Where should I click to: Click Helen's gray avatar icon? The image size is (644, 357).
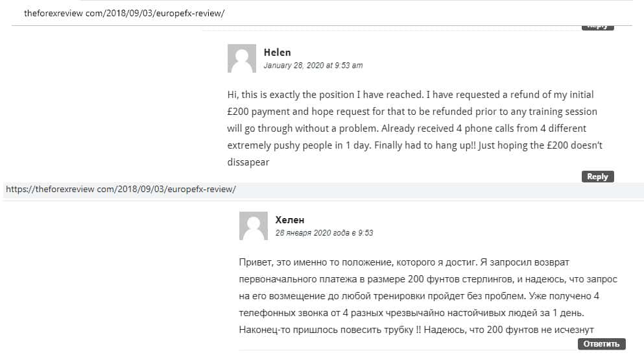241,58
